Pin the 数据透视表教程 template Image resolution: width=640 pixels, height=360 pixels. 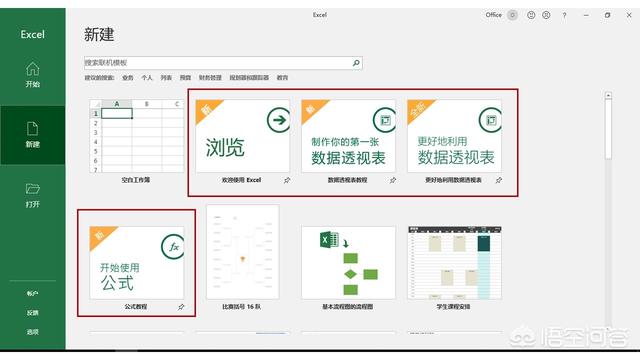[x=393, y=180]
